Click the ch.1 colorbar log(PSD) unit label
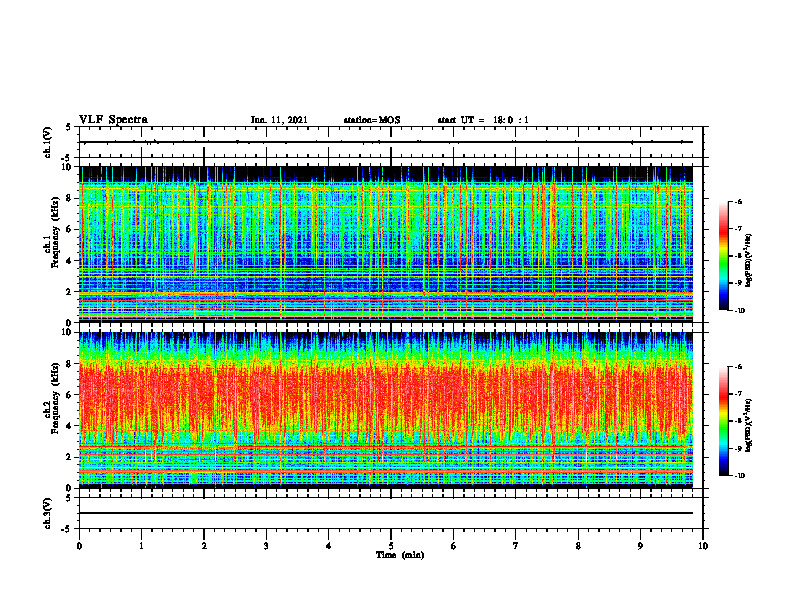Screen dimensions: 792x612 click(750, 261)
